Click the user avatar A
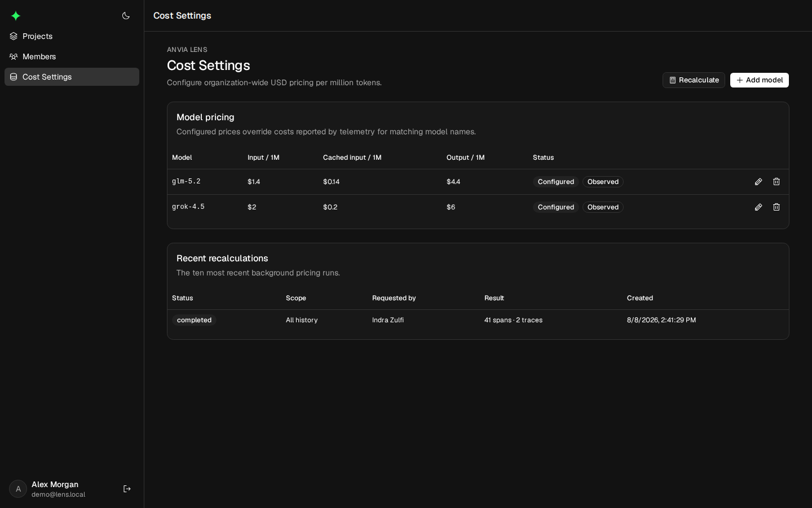812x508 pixels. click(18, 489)
